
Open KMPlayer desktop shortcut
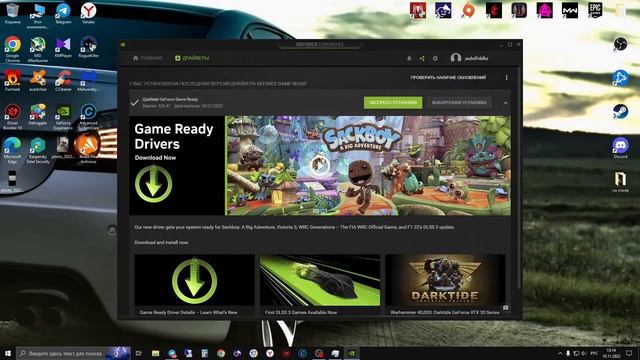click(63, 47)
